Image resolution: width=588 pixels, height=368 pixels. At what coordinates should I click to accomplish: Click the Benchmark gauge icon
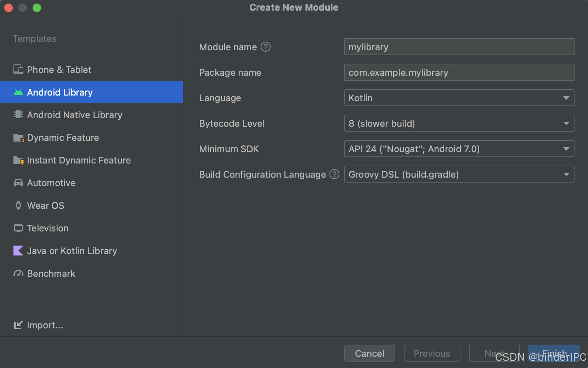pyautogui.click(x=18, y=273)
